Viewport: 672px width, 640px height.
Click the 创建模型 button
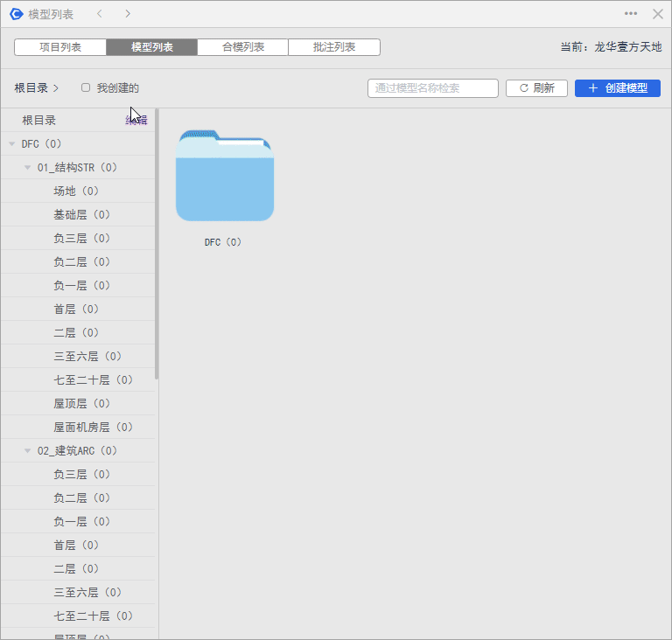click(617, 88)
